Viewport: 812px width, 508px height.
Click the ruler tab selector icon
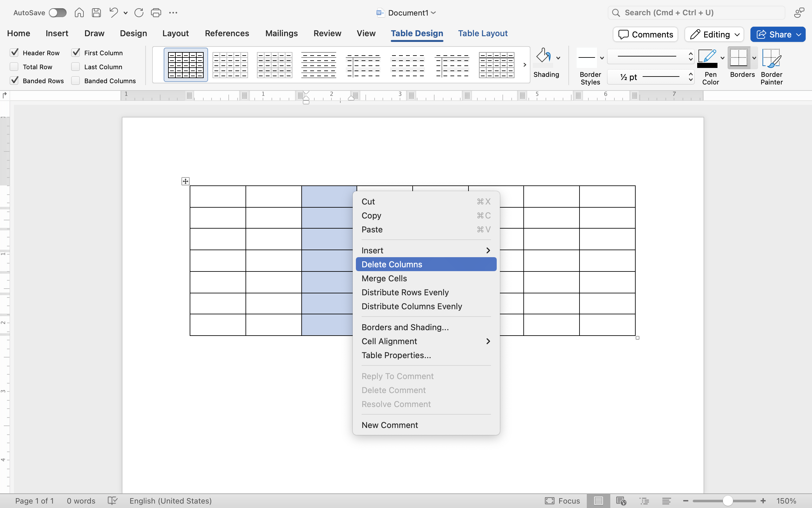4,96
